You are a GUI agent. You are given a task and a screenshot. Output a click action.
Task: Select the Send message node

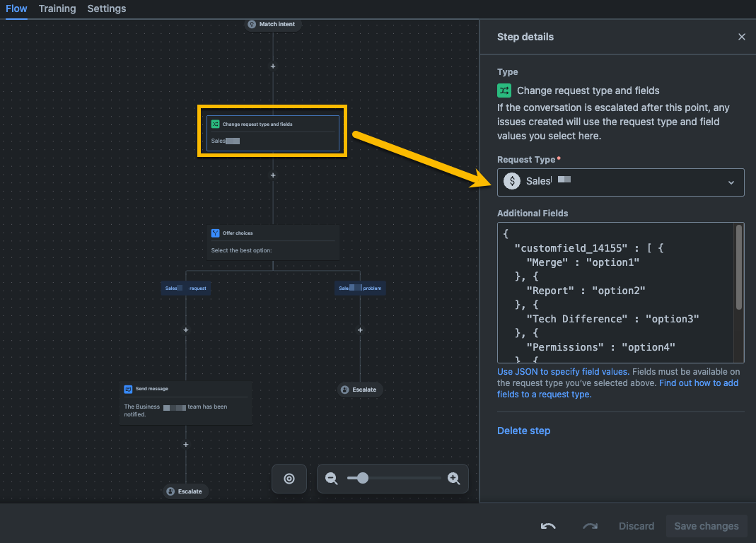tap(185, 403)
